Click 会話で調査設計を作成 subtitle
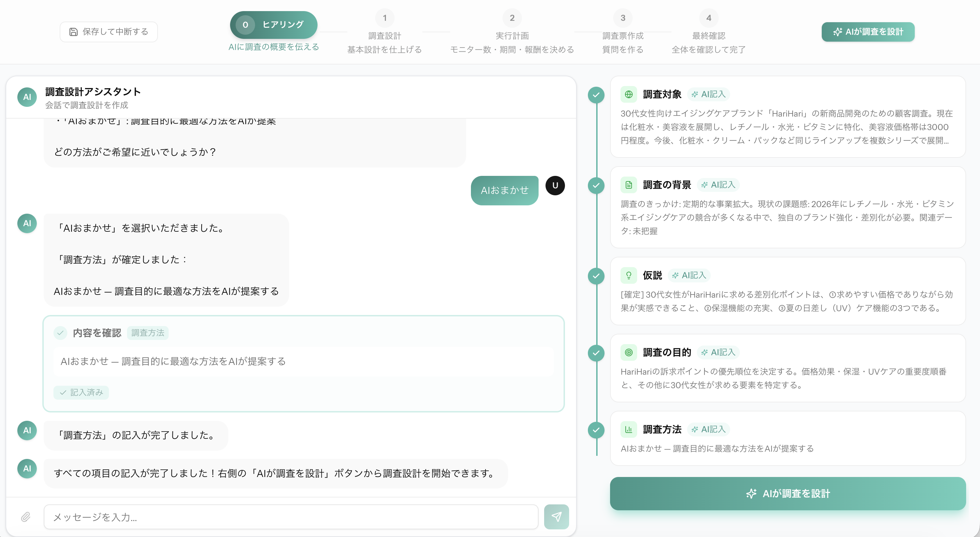Image resolution: width=980 pixels, height=537 pixels. click(x=87, y=105)
